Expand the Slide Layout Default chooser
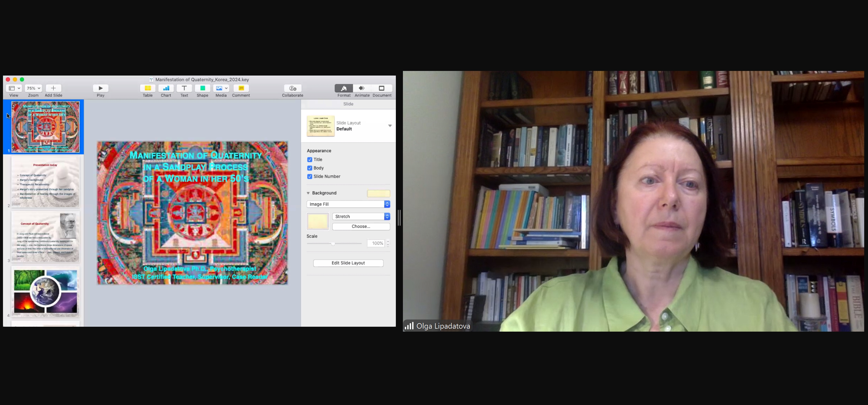The height and width of the screenshot is (405, 868). point(390,126)
